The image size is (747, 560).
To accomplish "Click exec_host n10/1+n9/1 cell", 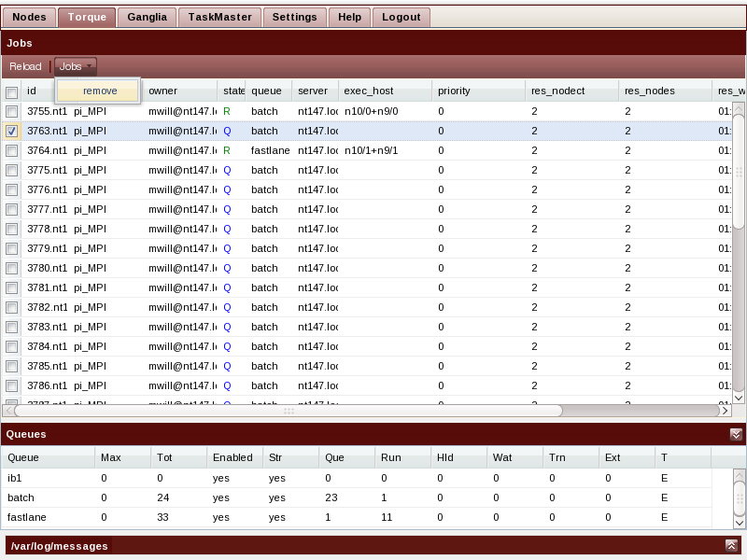I will tap(371, 150).
